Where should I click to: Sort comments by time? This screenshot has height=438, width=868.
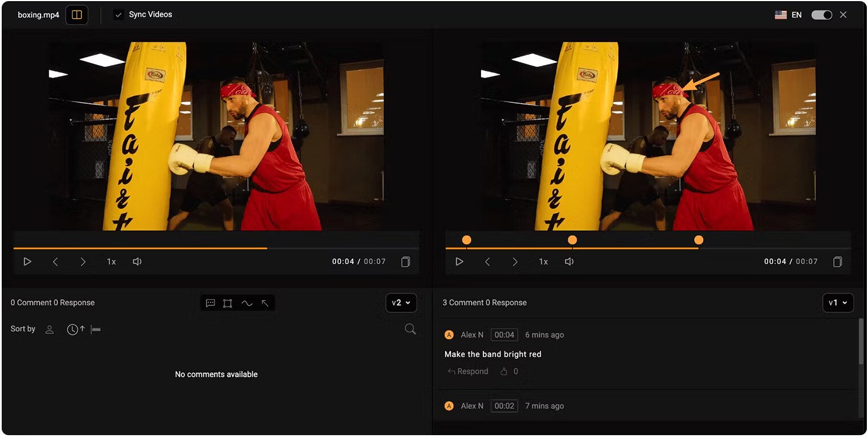[73, 329]
